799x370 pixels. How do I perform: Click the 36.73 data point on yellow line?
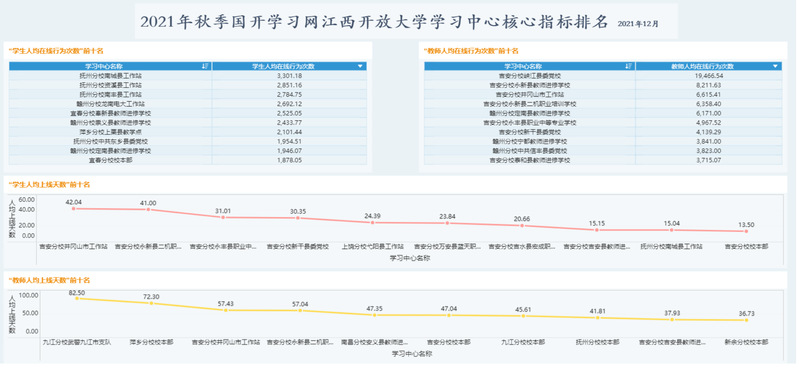pyautogui.click(x=747, y=320)
